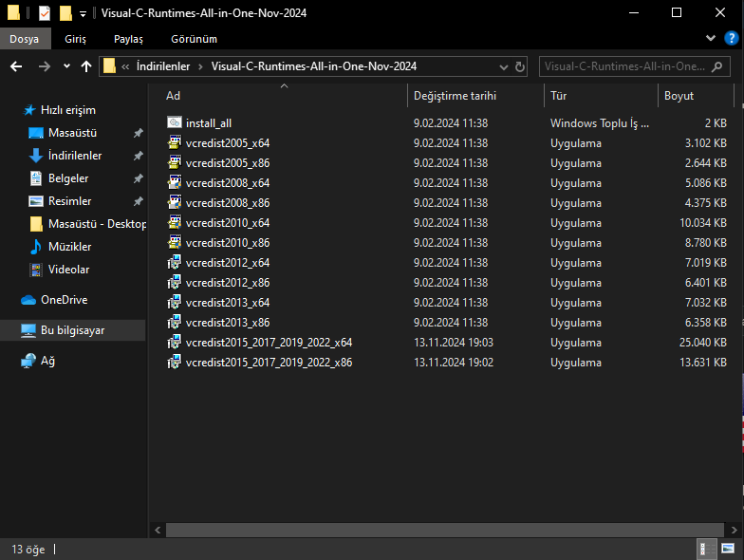Select Ağ network in the sidebar
This screenshot has width=744, height=560.
tap(47, 361)
